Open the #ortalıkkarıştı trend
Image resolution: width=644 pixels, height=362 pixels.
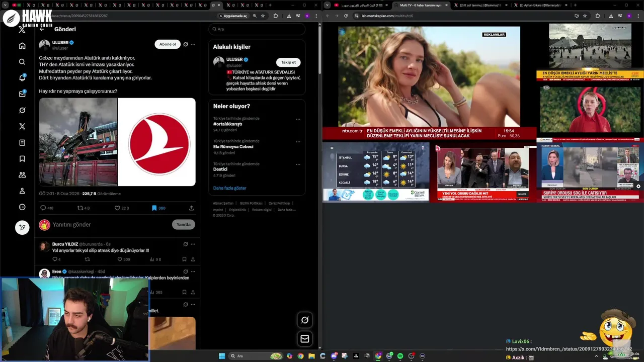(227, 124)
